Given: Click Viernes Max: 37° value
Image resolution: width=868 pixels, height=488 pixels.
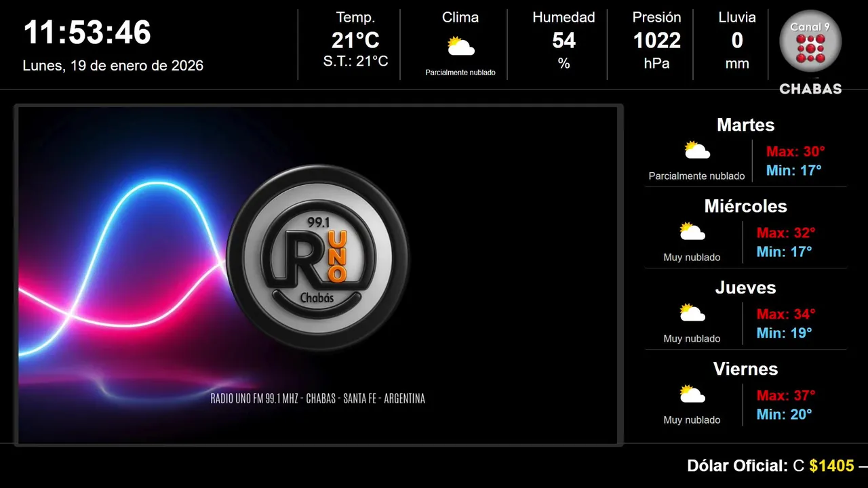Looking at the screenshot, I should [786, 396].
